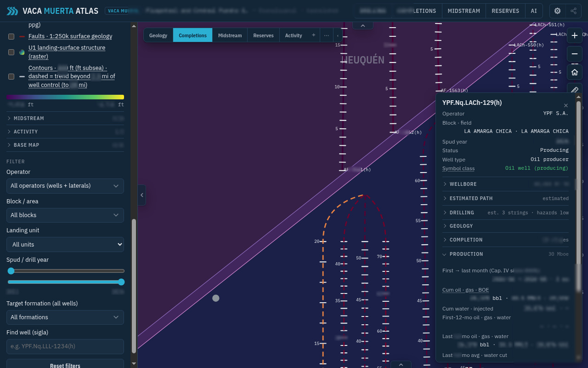588x368 pixels.
Task: Expand the ACTIVITY layer group
Action: [x=65, y=132]
